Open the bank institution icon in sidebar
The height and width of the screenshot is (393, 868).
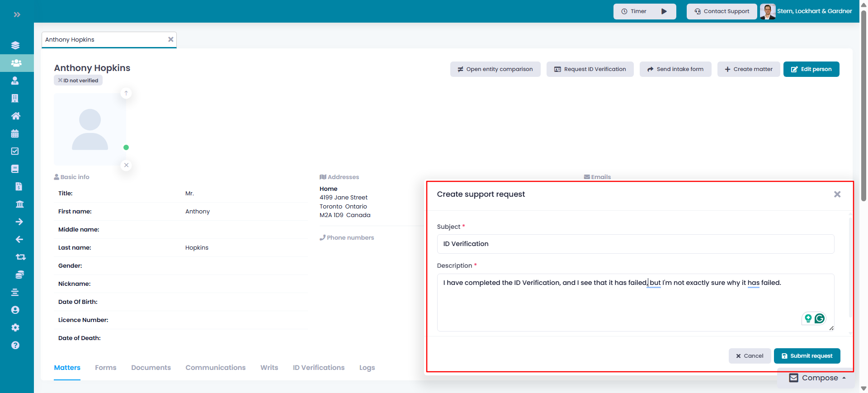coord(19,204)
